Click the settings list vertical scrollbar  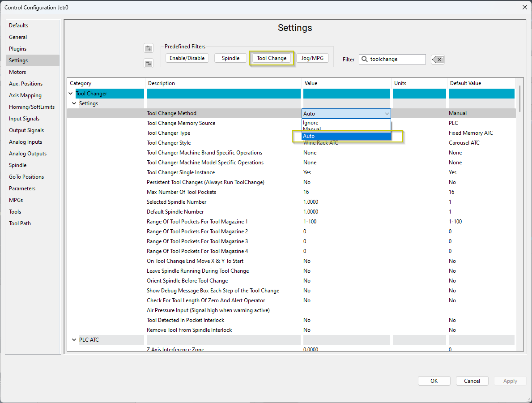point(519,99)
